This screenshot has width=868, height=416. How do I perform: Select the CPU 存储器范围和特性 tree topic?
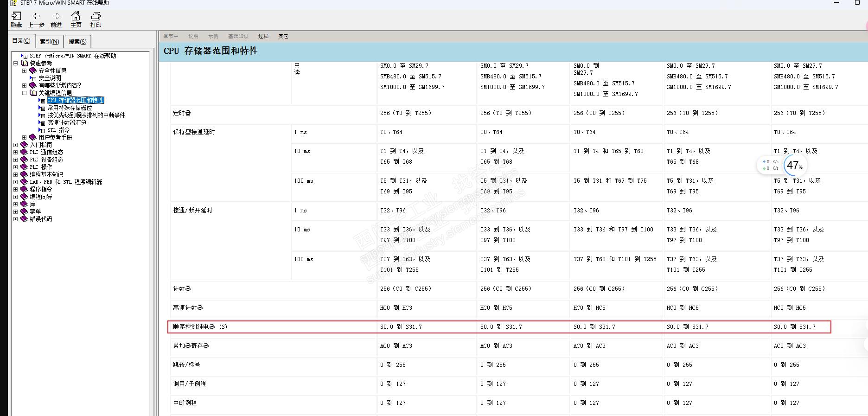[75, 100]
